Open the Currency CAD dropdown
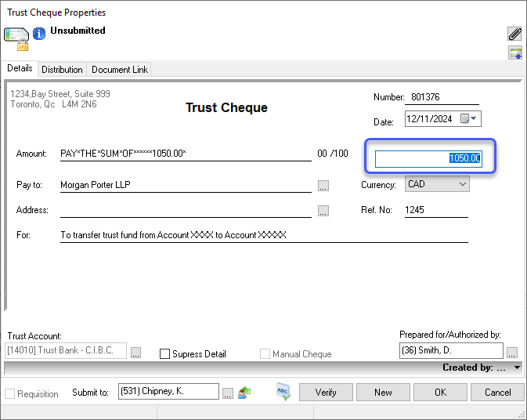The width and height of the screenshot is (527, 420). click(437, 184)
